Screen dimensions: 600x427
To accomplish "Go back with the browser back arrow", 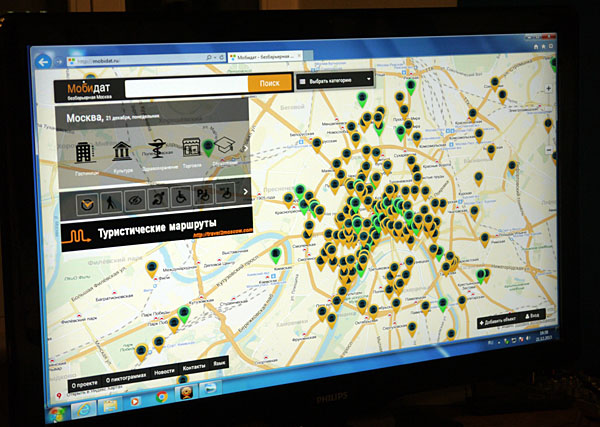I will pyautogui.click(x=43, y=62).
